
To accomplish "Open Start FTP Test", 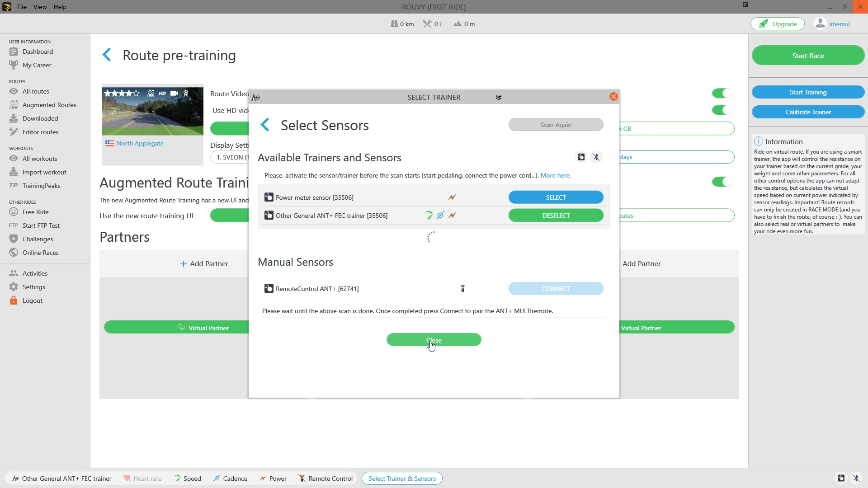I will [34, 225].
